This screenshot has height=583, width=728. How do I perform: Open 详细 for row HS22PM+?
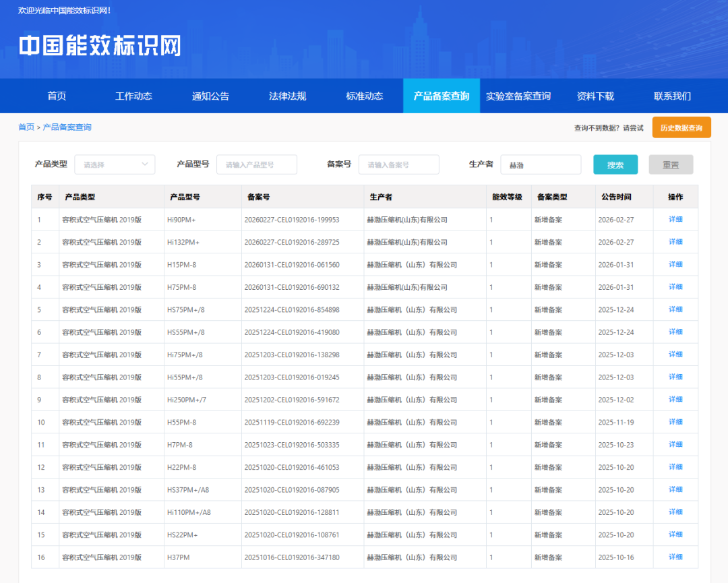(675, 534)
